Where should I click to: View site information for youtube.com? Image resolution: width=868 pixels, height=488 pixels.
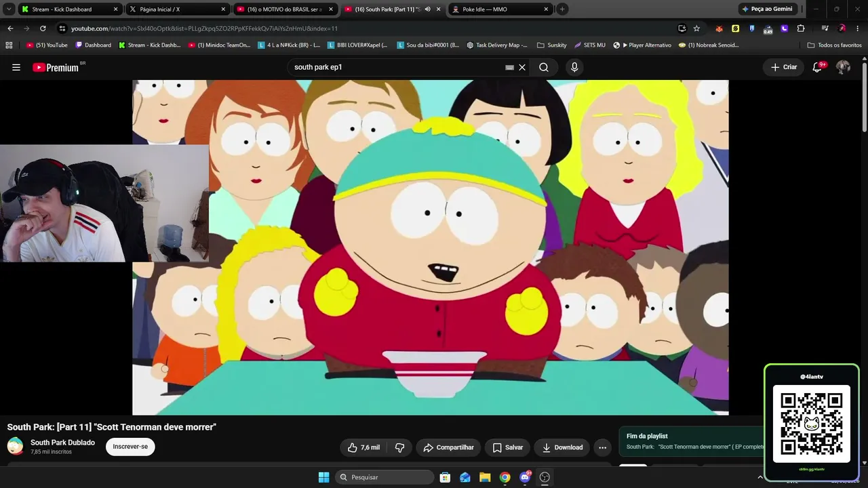[x=62, y=28]
